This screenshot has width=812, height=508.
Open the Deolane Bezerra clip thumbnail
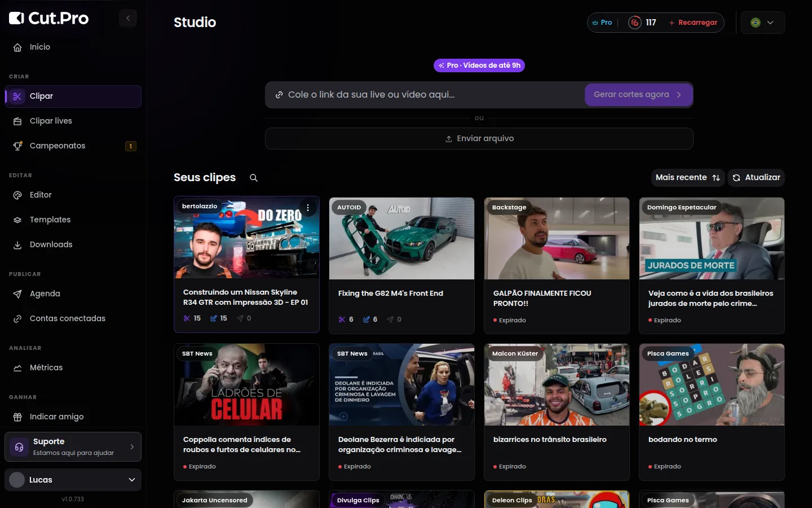click(401, 384)
